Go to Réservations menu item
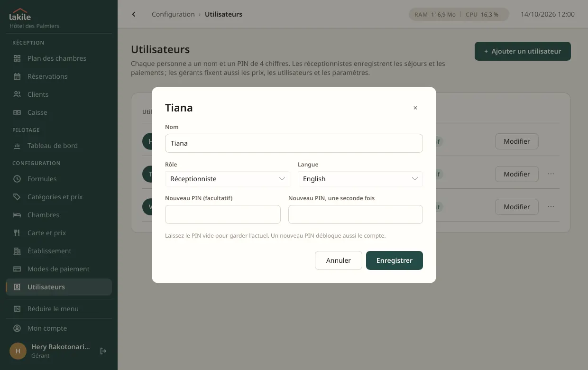The width and height of the screenshot is (588, 370). [x=59, y=76]
